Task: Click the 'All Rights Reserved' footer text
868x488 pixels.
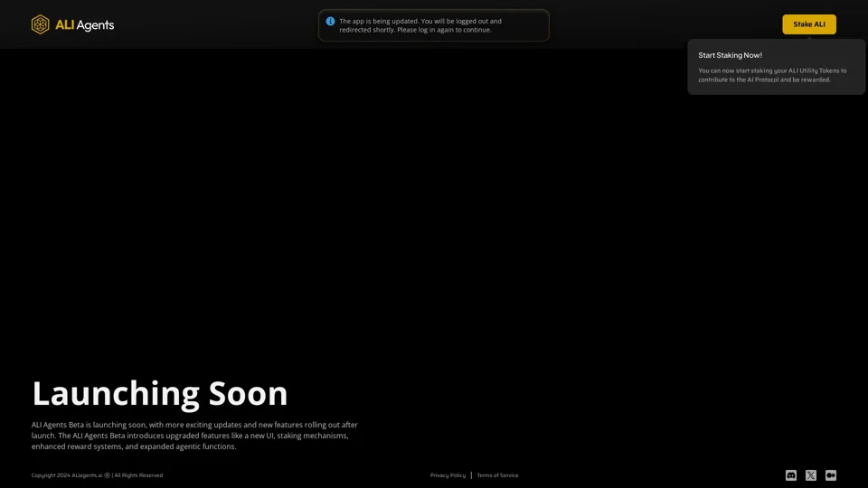Action: 138,475
